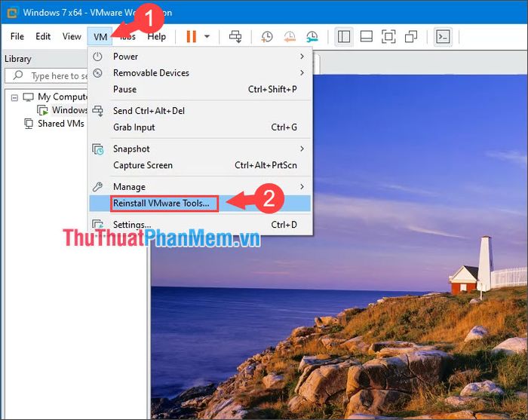Image resolution: width=528 pixels, height=420 pixels.
Task: Open the File menu
Action: 17,36
